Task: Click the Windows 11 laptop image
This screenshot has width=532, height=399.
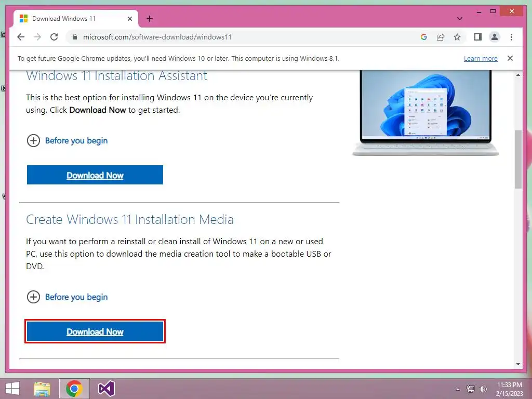Action: tap(425, 113)
